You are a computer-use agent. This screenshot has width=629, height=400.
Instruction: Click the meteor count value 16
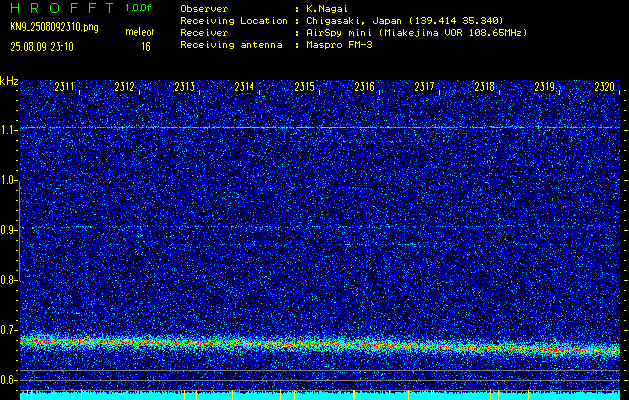coord(146,47)
